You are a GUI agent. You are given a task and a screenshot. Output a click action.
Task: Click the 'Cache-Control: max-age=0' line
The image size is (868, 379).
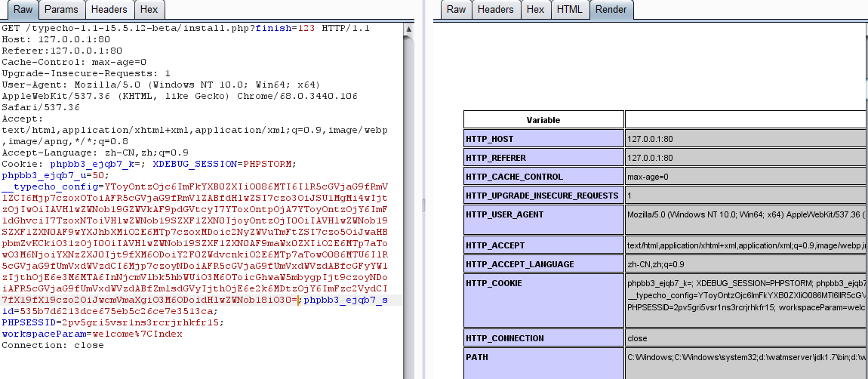74,62
